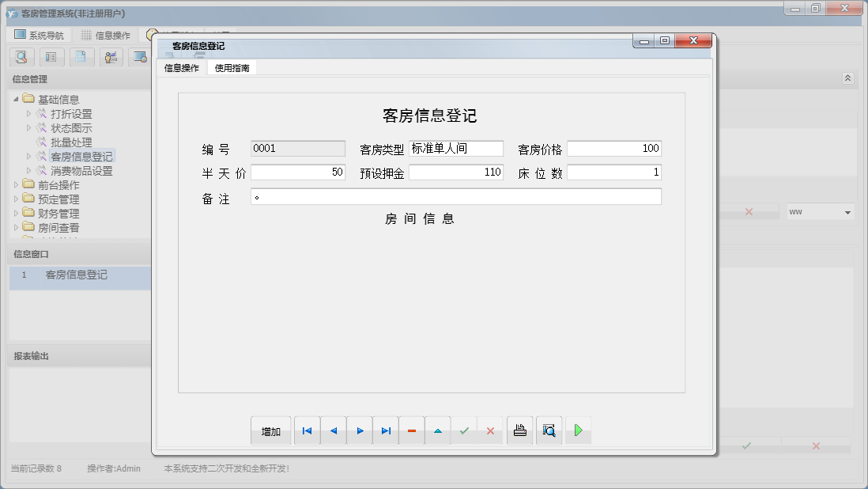Expand the 前台操作 folder
This screenshot has width=868, height=489.
[x=16, y=185]
